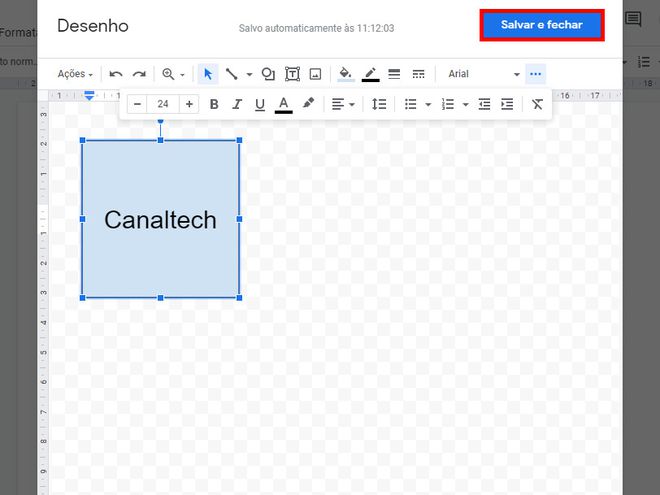Viewport: 660px width, 495px height.
Task: Click the Desenho dialog title
Action: [x=93, y=26]
